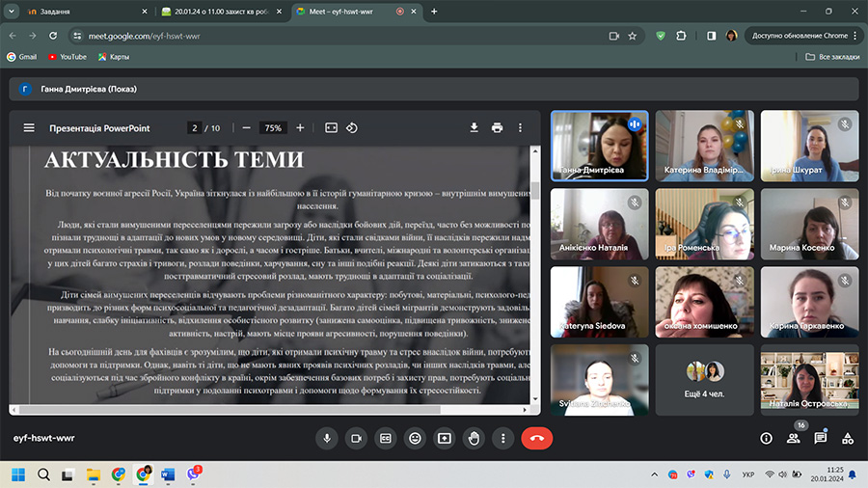Rotate the presentation with rotate icon

click(351, 128)
